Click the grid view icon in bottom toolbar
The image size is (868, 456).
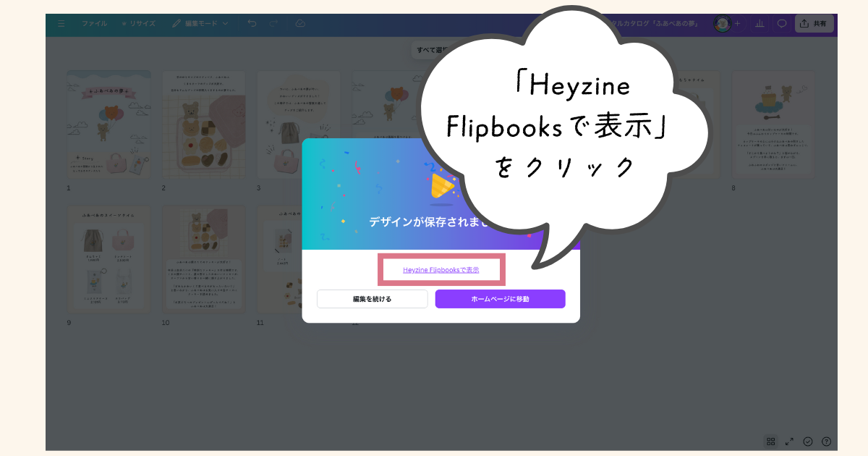[771, 440]
